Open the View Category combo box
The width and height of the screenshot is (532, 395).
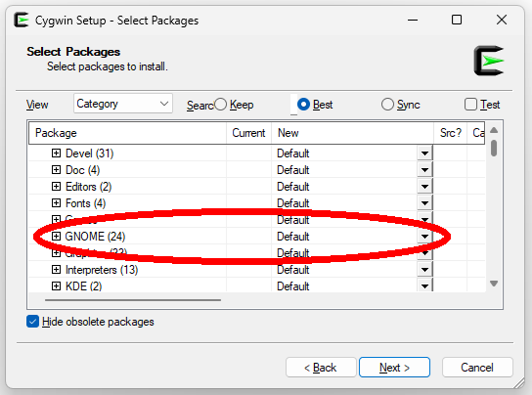click(x=123, y=104)
